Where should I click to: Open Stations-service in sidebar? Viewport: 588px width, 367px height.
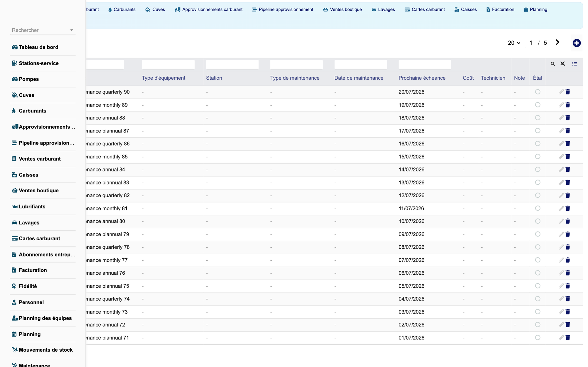pyautogui.click(x=43, y=63)
